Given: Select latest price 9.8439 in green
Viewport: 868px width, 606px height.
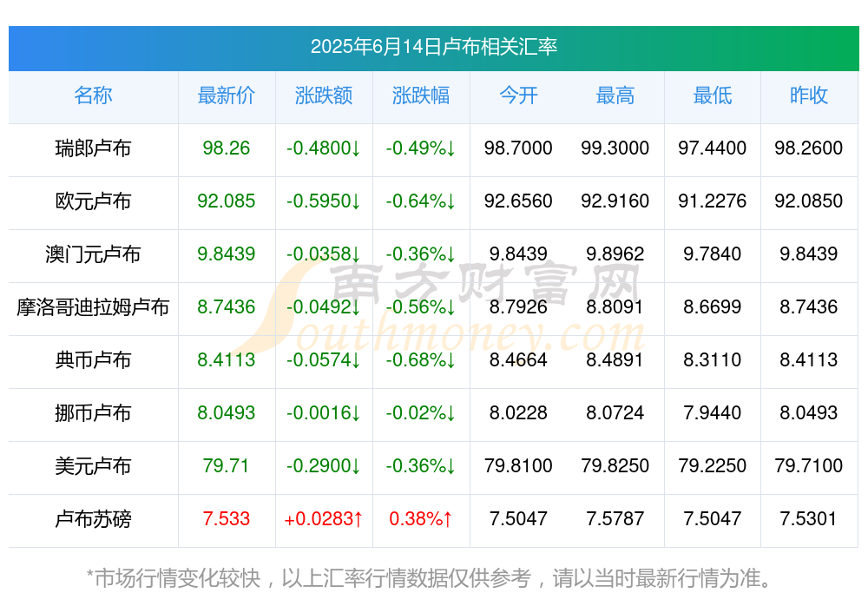Looking at the screenshot, I should click(x=227, y=254).
